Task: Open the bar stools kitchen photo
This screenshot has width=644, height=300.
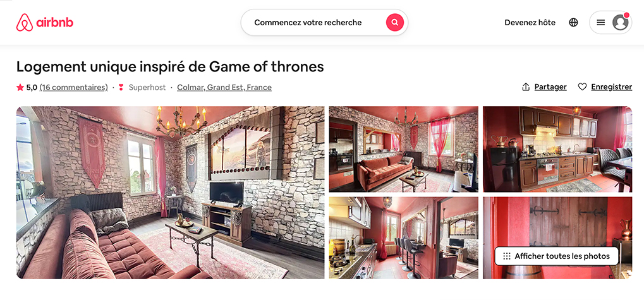Action: (403, 237)
